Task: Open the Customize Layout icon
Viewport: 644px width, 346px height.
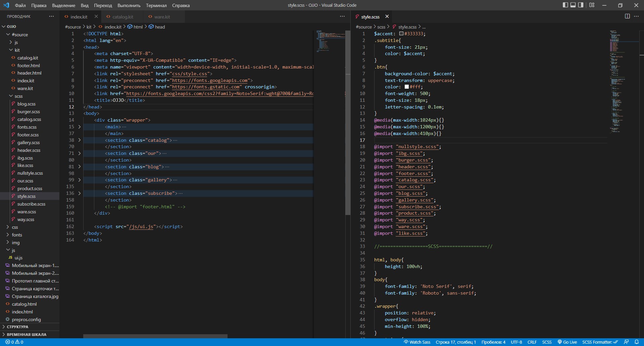Action: (x=592, y=5)
